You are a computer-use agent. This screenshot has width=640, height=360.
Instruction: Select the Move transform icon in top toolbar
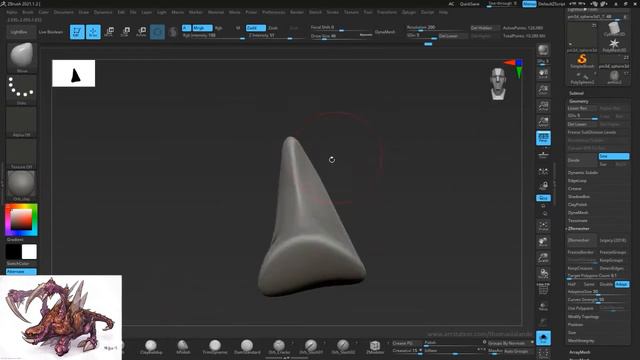pyautogui.click(x=109, y=32)
